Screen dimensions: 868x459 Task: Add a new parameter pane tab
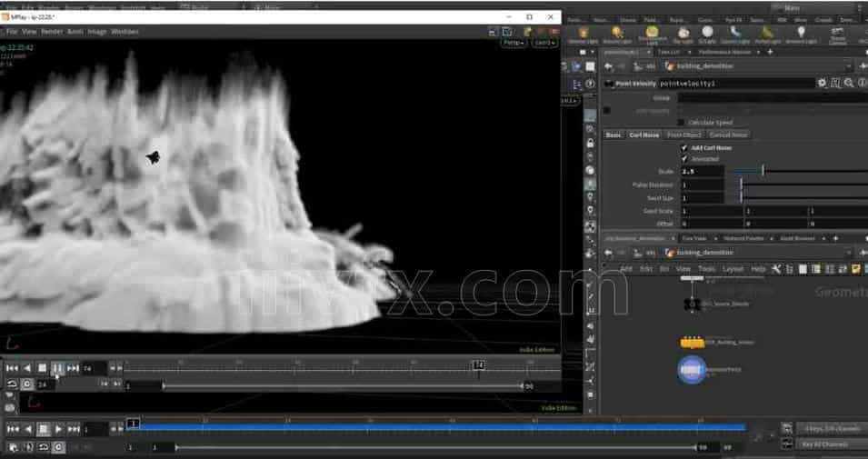point(770,52)
